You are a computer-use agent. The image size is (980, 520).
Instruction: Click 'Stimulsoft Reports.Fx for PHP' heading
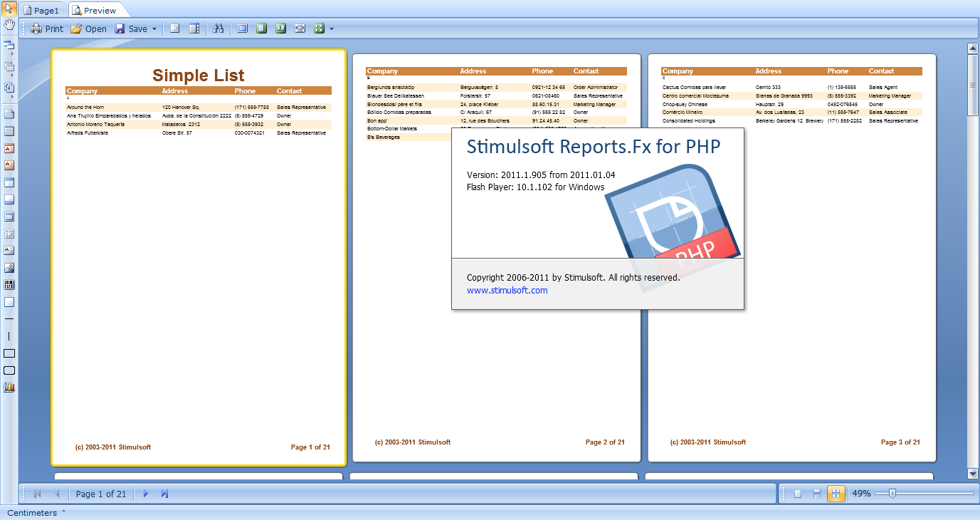(594, 147)
